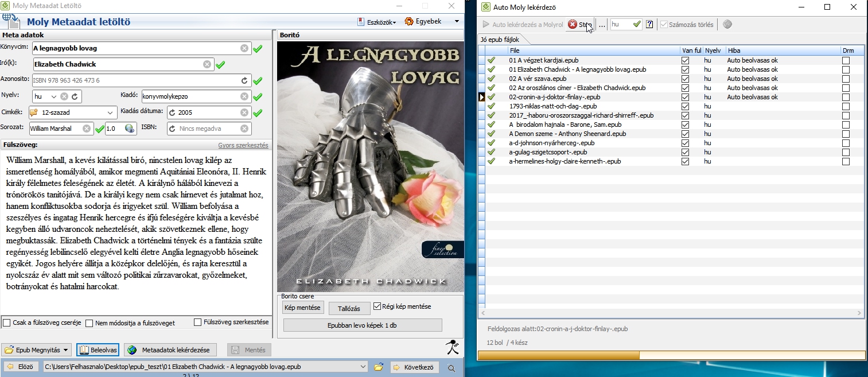This screenshot has height=377, width=868.
Task: Clear the Nyelv language selection
Action: [64, 96]
